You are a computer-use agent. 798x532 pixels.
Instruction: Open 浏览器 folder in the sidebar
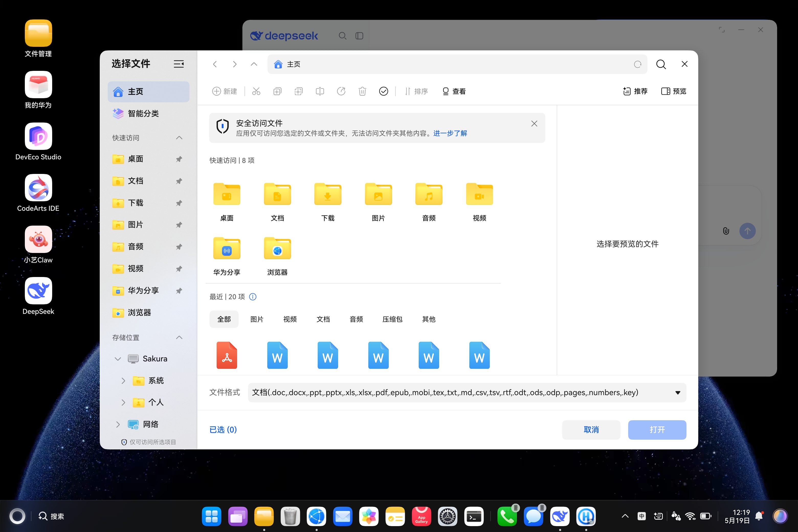148,313
